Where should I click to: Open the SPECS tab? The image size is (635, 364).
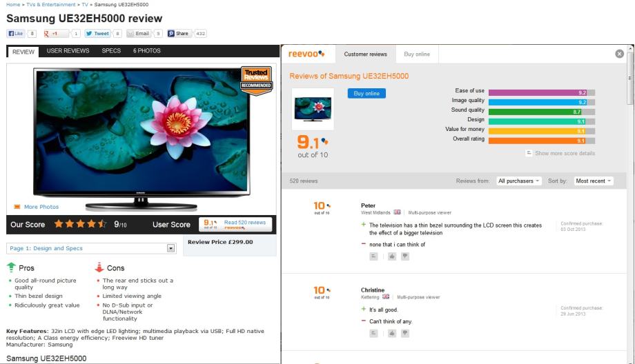coord(111,51)
